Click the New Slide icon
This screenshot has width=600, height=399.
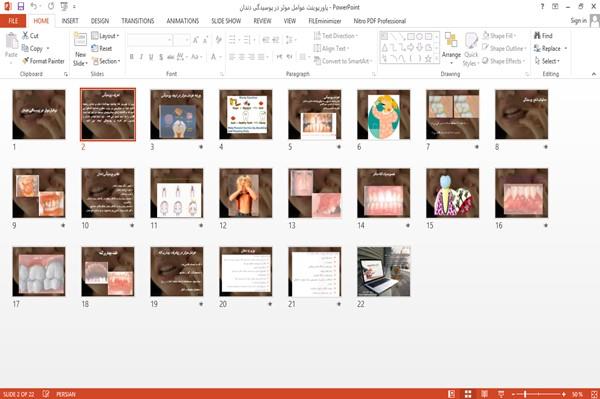80,40
